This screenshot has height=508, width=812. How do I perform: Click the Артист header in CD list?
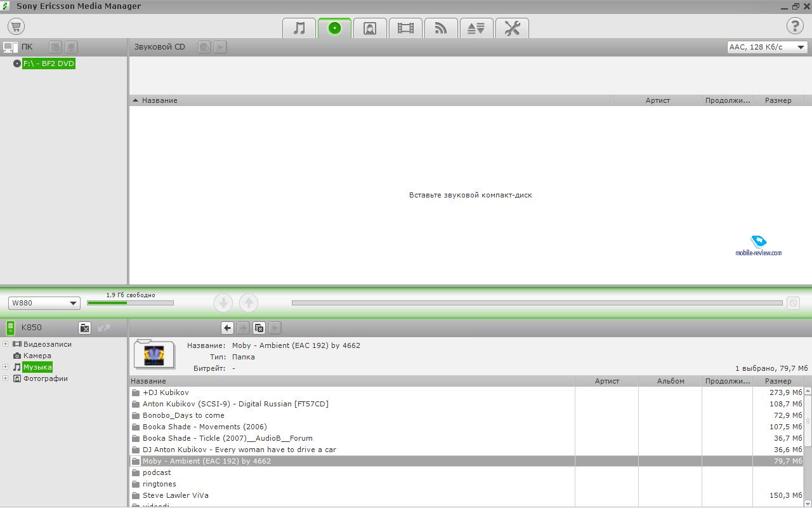[658, 100]
